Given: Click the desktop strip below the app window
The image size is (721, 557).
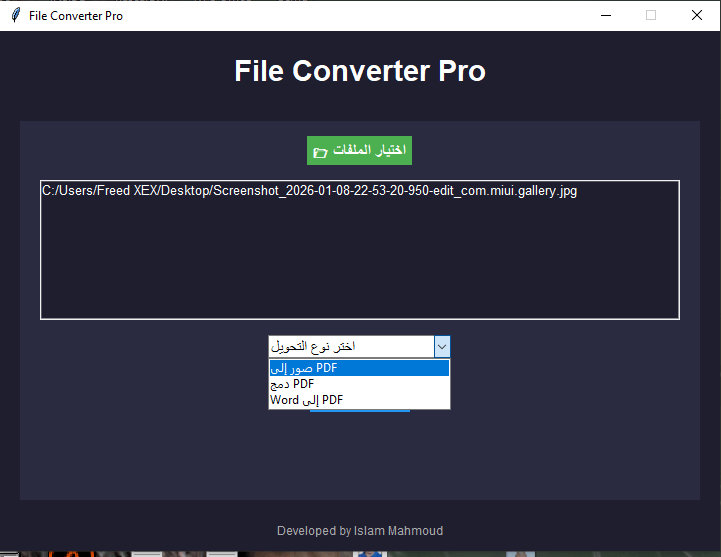Looking at the screenshot, I should click(x=400, y=553).
